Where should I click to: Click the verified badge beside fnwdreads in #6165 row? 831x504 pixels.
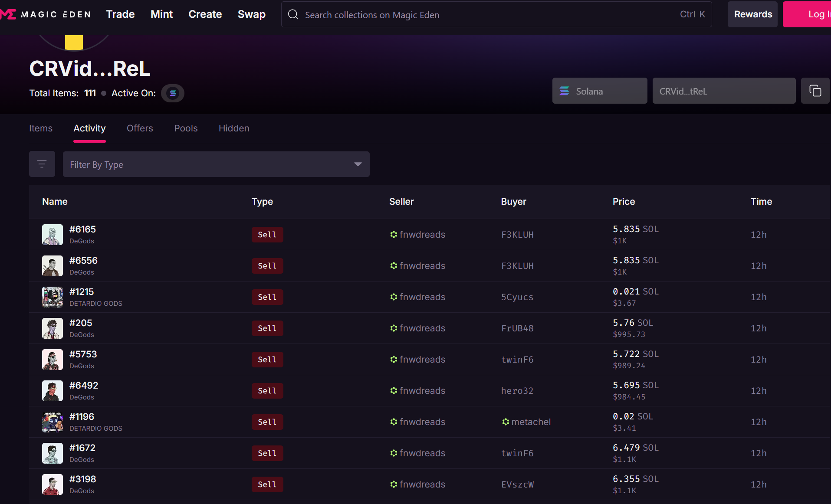(x=394, y=235)
